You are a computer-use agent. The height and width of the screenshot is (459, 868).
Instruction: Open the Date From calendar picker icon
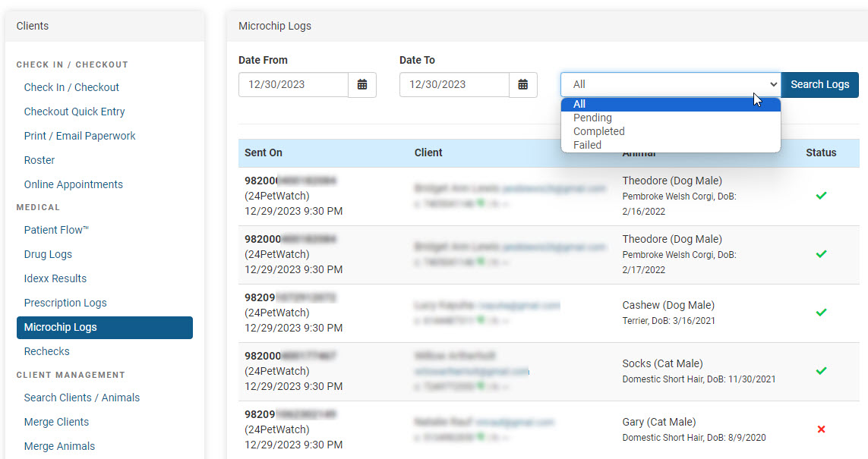[362, 85]
